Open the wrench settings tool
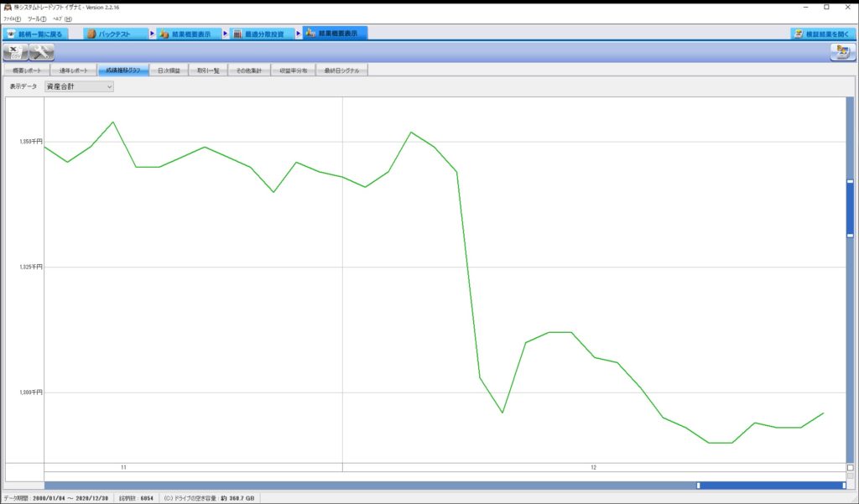The image size is (859, 504). (41, 53)
